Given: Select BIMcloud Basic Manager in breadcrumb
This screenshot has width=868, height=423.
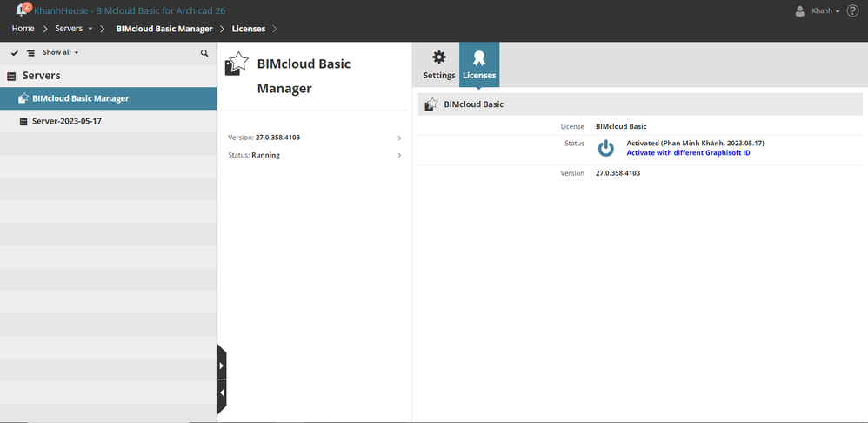Looking at the screenshot, I should (164, 29).
